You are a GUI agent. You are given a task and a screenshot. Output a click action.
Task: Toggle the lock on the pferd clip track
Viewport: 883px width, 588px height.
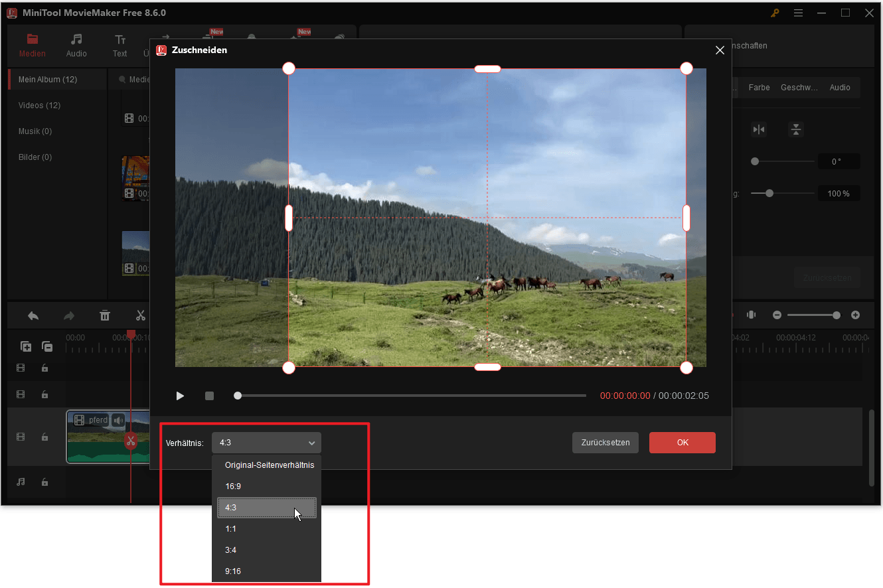point(44,437)
